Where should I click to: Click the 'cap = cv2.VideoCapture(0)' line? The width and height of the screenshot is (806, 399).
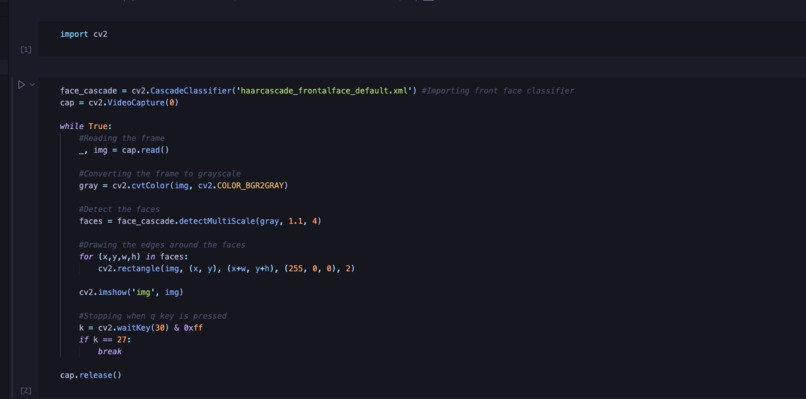pyautogui.click(x=119, y=103)
